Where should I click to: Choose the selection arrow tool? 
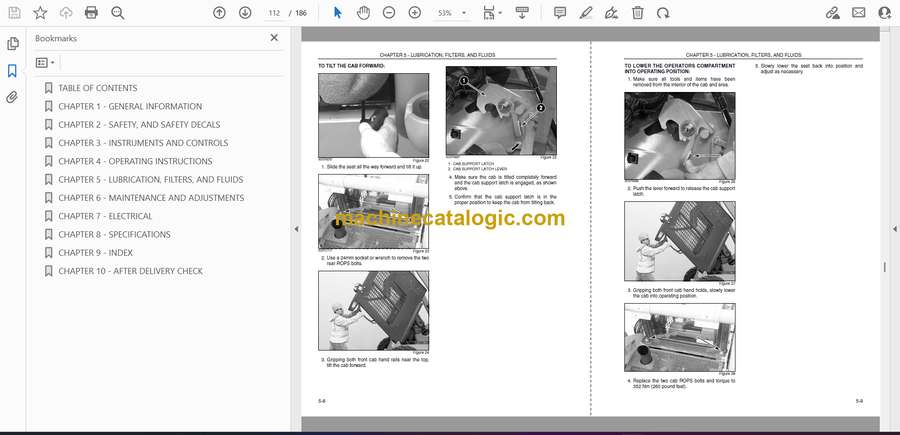point(338,13)
